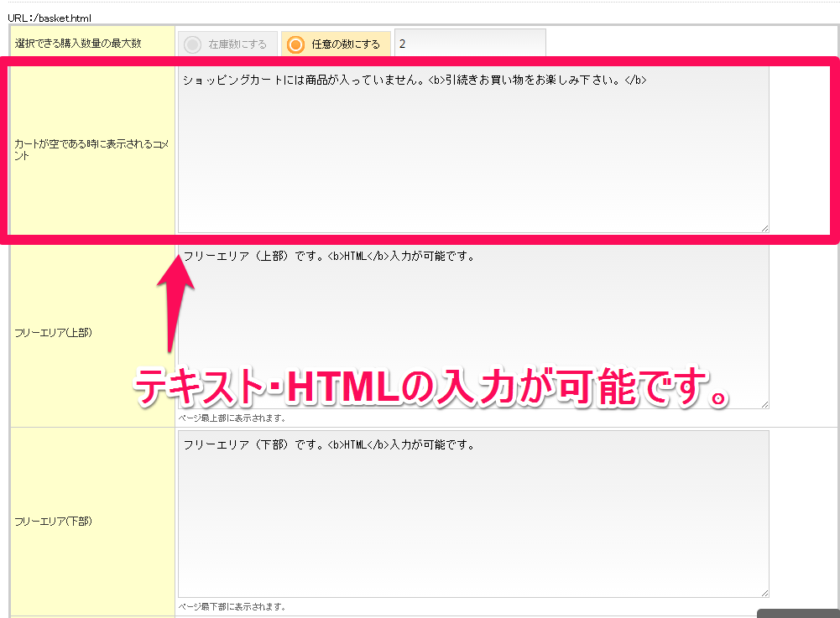The width and height of the screenshot is (840, 618).
Task: Click the フリーエリア(下部) row label
Action: click(x=54, y=521)
